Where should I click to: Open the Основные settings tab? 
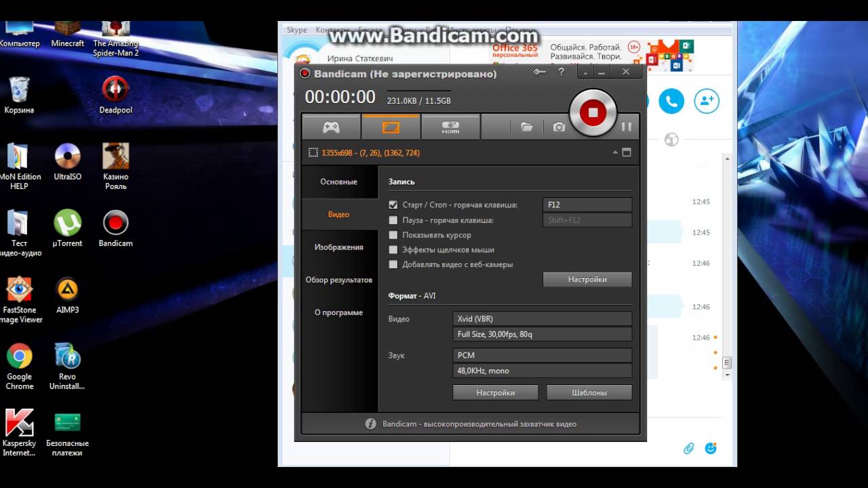click(x=339, y=182)
